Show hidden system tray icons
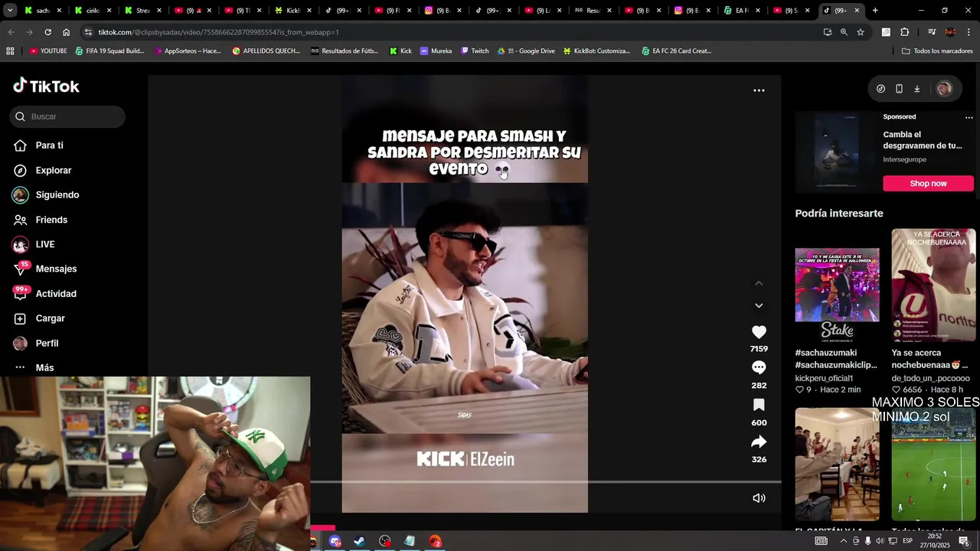 pyautogui.click(x=842, y=541)
